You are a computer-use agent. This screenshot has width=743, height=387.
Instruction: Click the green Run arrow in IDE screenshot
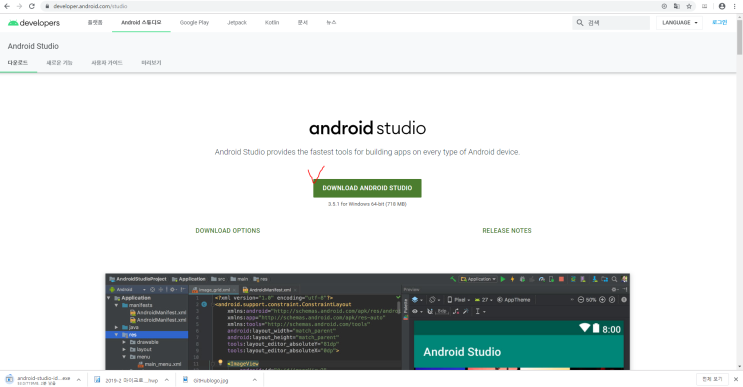click(503, 279)
